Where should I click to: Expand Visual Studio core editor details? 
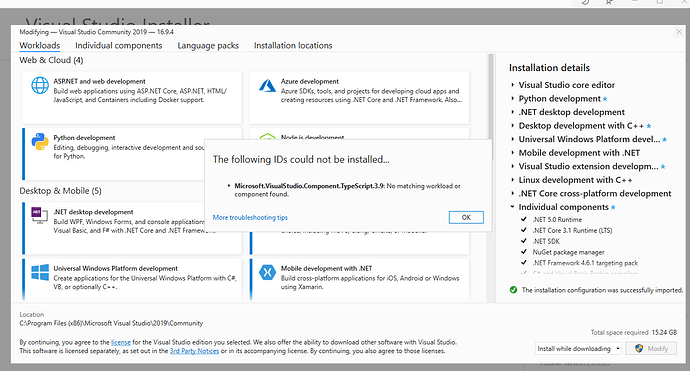click(x=513, y=84)
